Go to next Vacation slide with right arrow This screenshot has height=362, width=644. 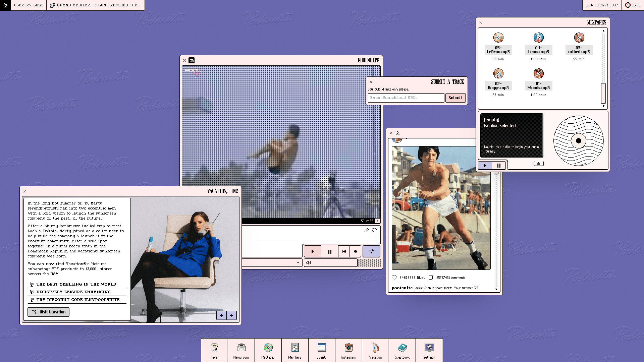click(231, 315)
